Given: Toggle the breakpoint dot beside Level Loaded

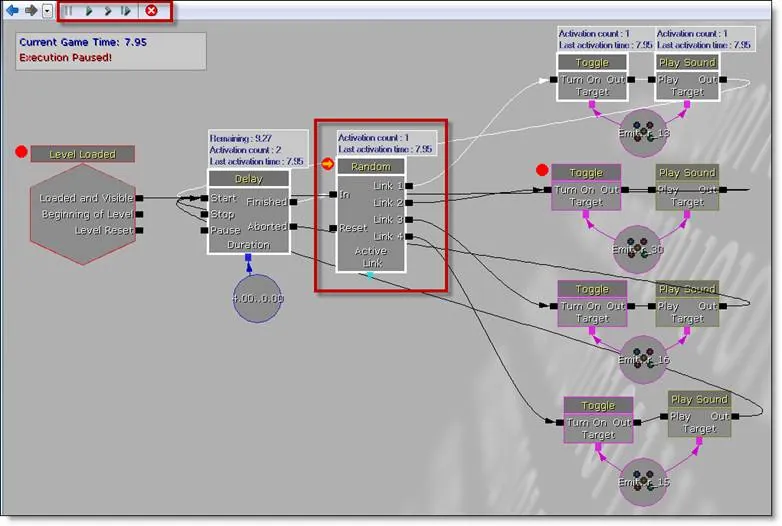Looking at the screenshot, I should 21,152.
